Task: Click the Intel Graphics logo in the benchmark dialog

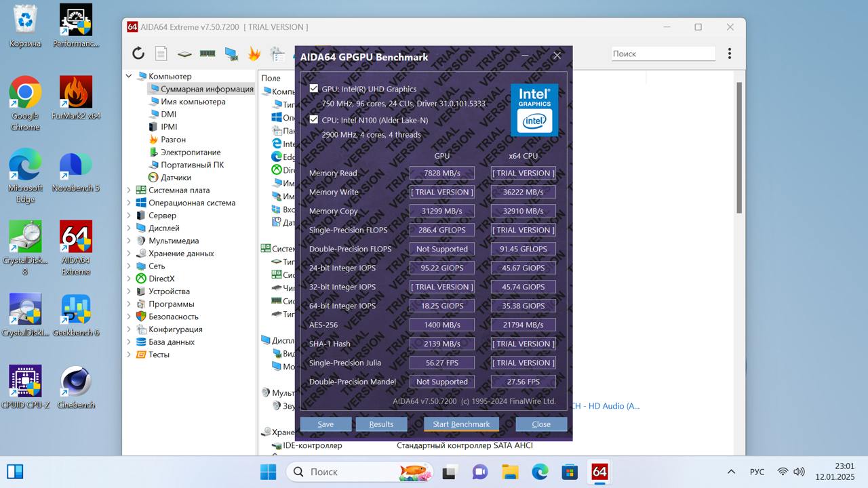Action: 534,110
